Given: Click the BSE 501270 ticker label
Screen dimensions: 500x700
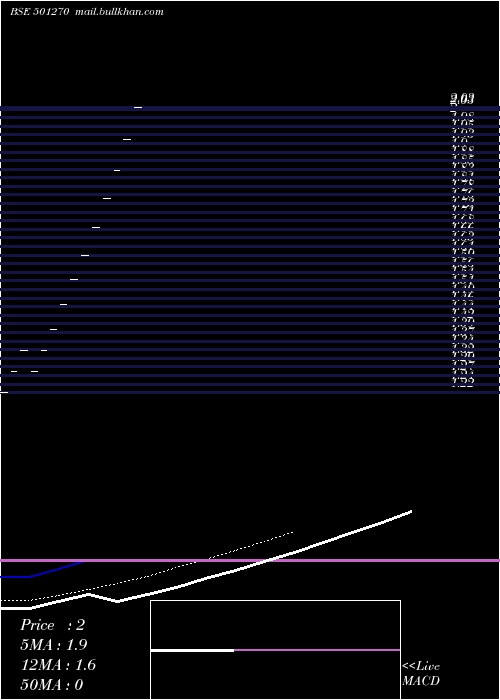Looking at the screenshot, I should click(x=40, y=12).
